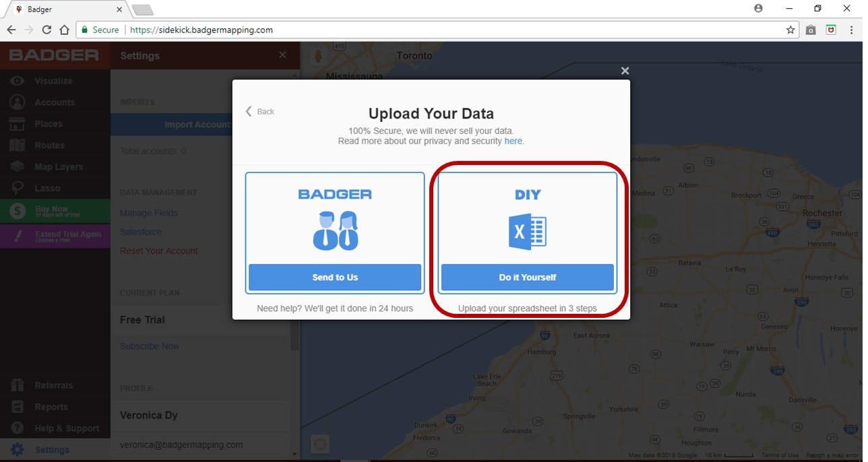Go Back in the upload dialog
The image size is (868, 462).
click(260, 111)
